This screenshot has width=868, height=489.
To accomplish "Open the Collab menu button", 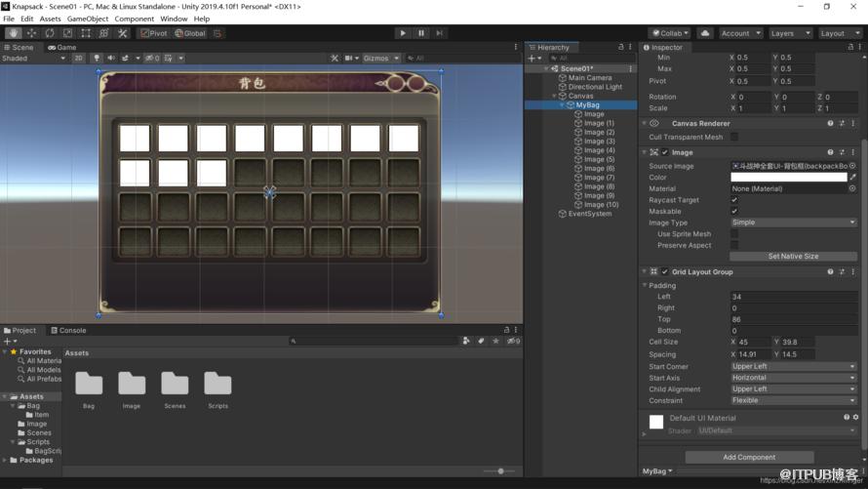I will (670, 33).
